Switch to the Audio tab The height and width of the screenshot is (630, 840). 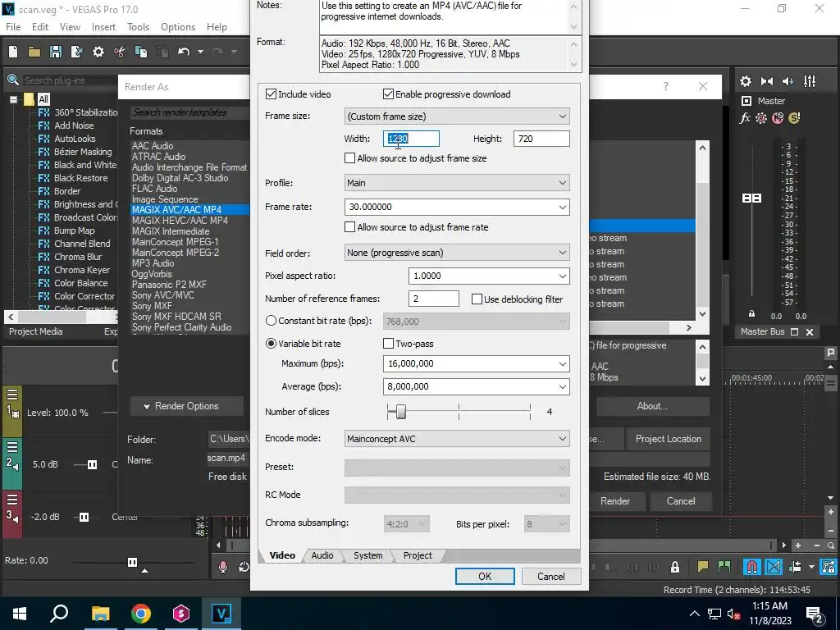click(x=322, y=555)
